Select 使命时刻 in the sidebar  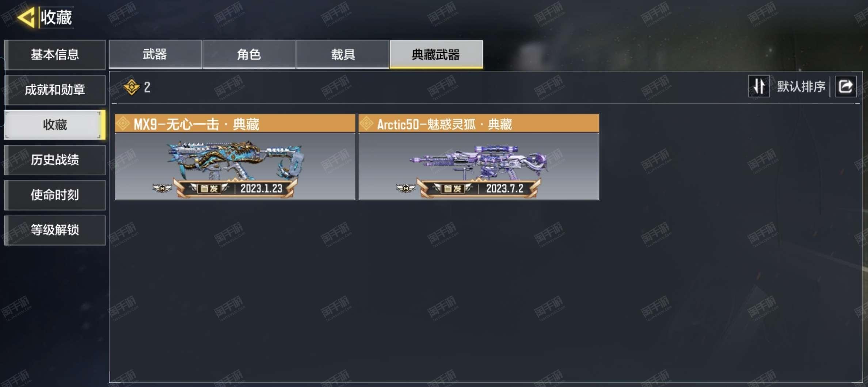tap(55, 195)
